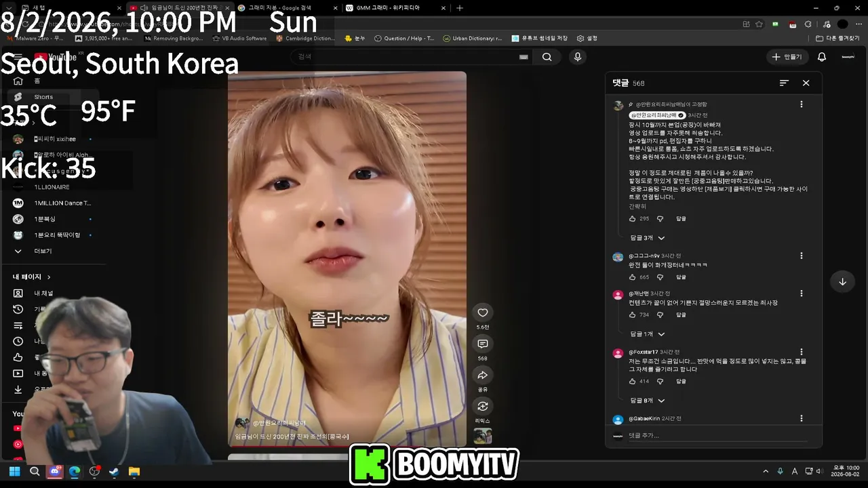Screen dimensions: 868x488
Task: Open Steam from the taskbar
Action: [114, 472]
